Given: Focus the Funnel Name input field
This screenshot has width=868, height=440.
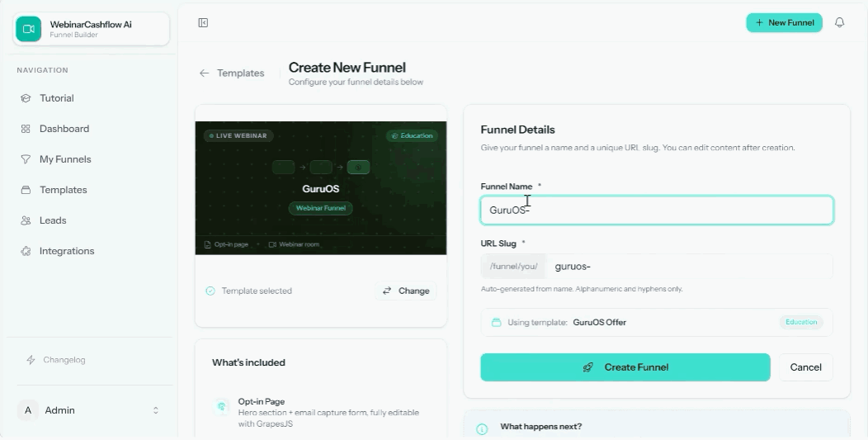Looking at the screenshot, I should [657, 211].
